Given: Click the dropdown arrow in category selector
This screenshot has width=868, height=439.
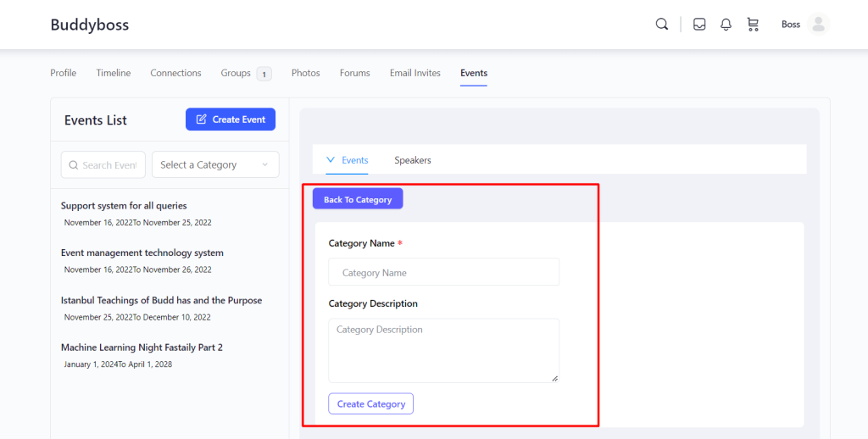Looking at the screenshot, I should [264, 165].
